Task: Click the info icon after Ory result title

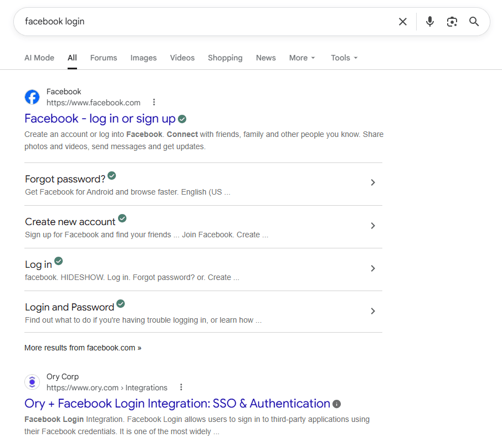Action: point(336,404)
